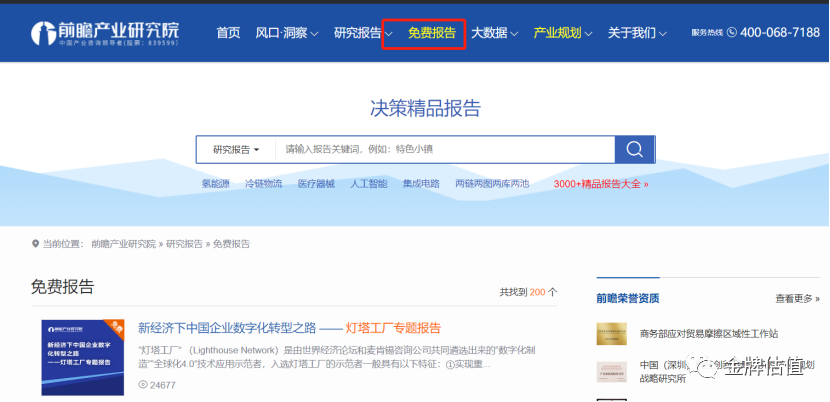Click the 冷链物流 hot keyword
The image size is (830, 402).
tap(264, 184)
